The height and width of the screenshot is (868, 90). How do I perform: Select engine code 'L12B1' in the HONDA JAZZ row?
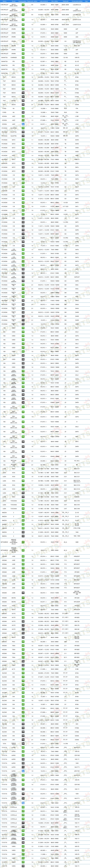tap(77, 116)
